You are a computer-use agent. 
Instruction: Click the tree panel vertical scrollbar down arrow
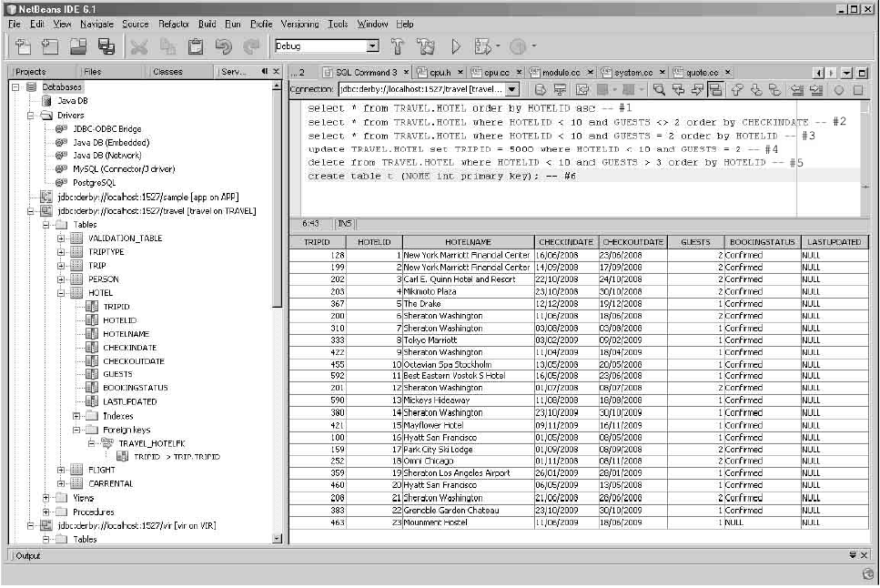277,539
